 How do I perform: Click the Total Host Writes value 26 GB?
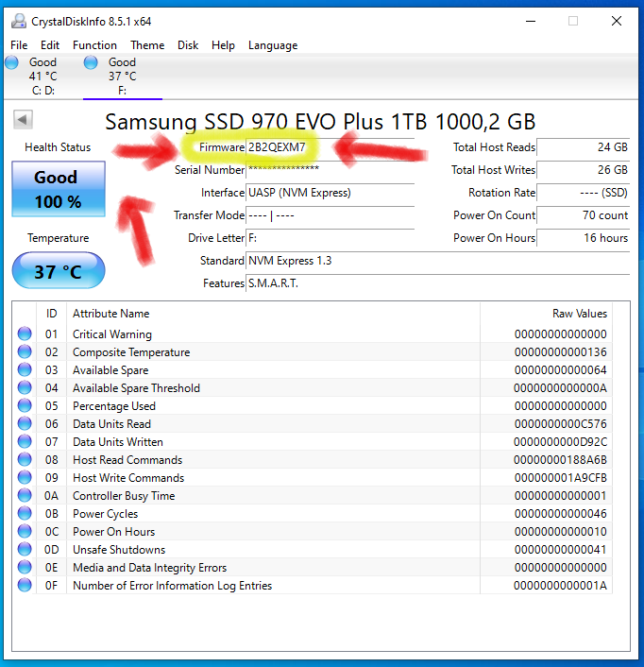pyautogui.click(x=584, y=170)
